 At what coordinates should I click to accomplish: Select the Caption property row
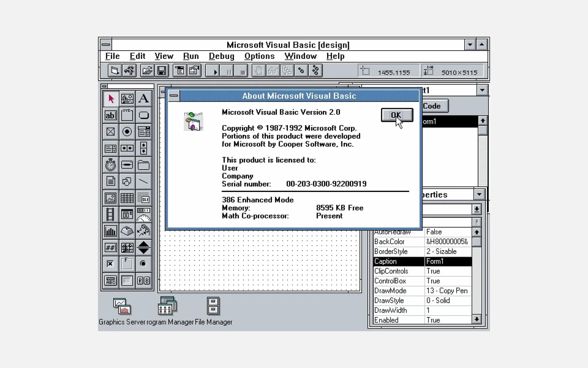tap(397, 261)
